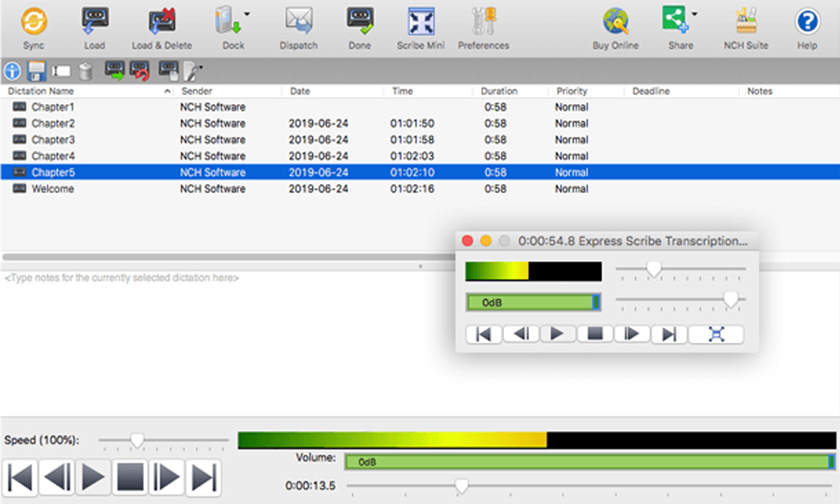Screen dimensions: 840x504
Task: Click the mini window play button
Action: click(x=557, y=334)
